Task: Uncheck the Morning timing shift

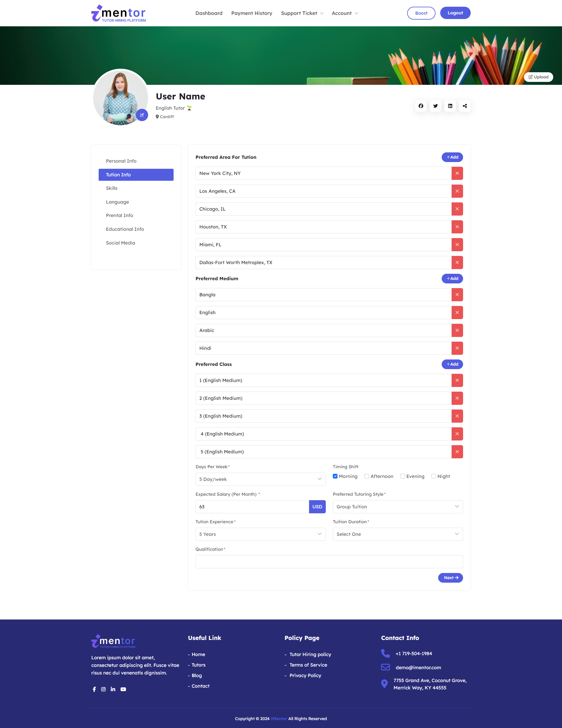Action: [x=335, y=476]
